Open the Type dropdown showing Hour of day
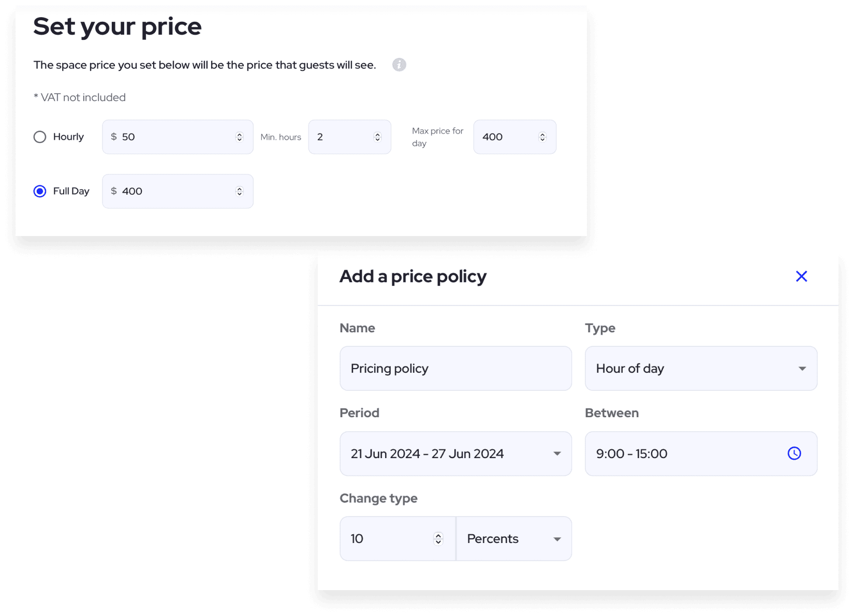 pyautogui.click(x=701, y=369)
